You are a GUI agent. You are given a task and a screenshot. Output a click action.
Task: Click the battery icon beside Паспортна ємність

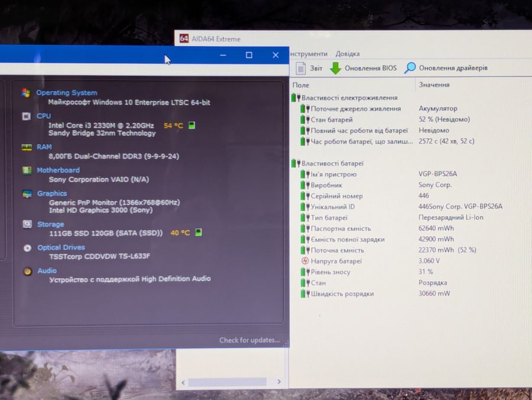pyautogui.click(x=304, y=229)
